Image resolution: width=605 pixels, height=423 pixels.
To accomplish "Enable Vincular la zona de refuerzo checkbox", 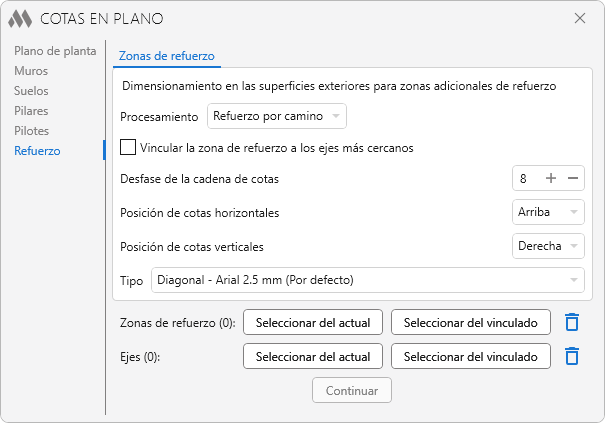I will click(x=128, y=147).
